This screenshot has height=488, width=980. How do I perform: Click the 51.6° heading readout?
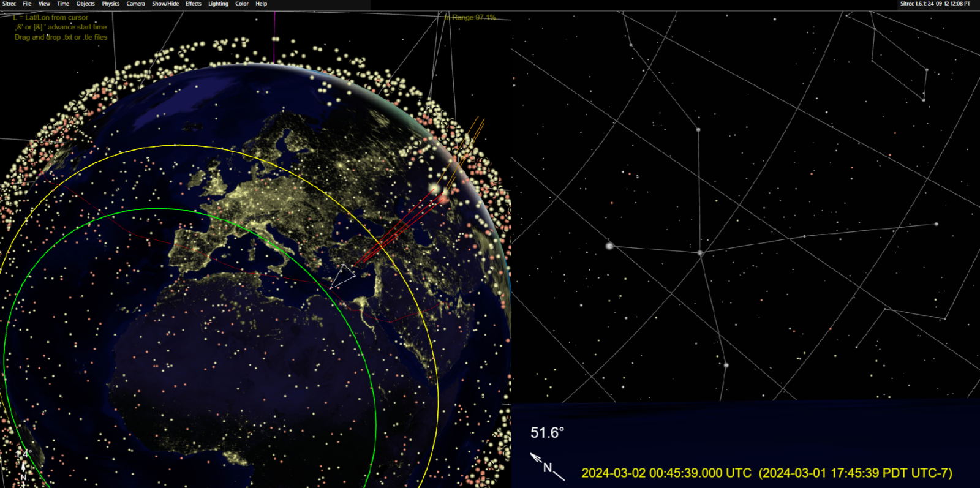[x=547, y=433]
